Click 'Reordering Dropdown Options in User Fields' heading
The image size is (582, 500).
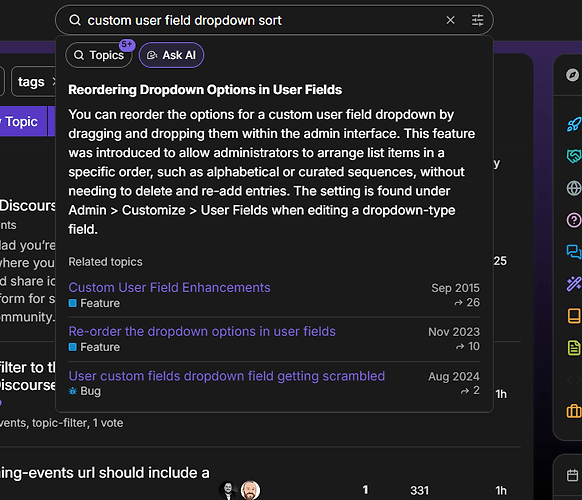pyautogui.click(x=205, y=90)
